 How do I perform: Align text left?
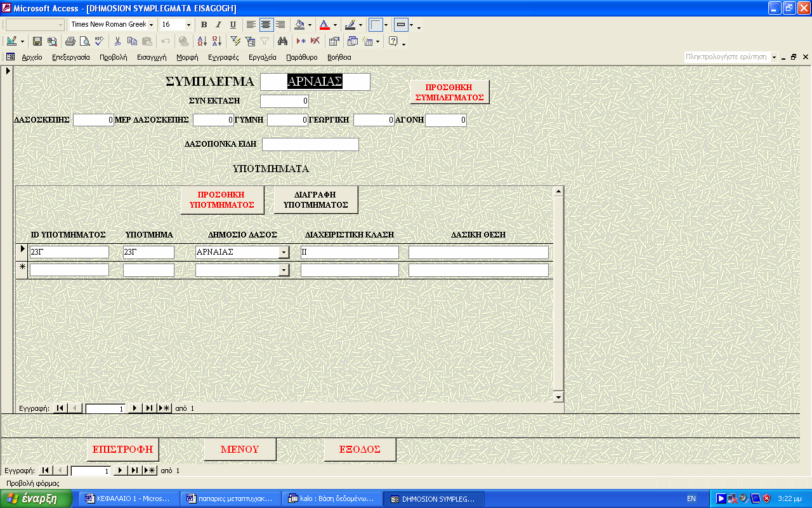click(x=251, y=25)
